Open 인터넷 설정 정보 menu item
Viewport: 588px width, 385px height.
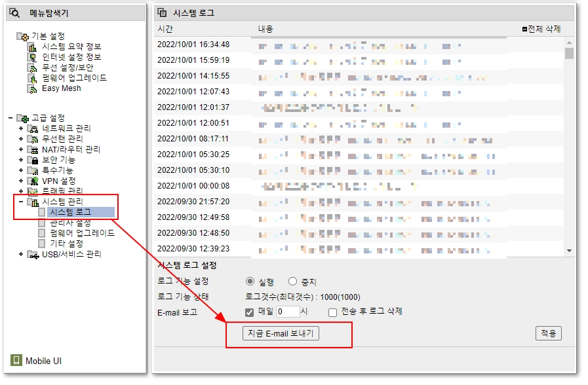pyautogui.click(x=71, y=57)
